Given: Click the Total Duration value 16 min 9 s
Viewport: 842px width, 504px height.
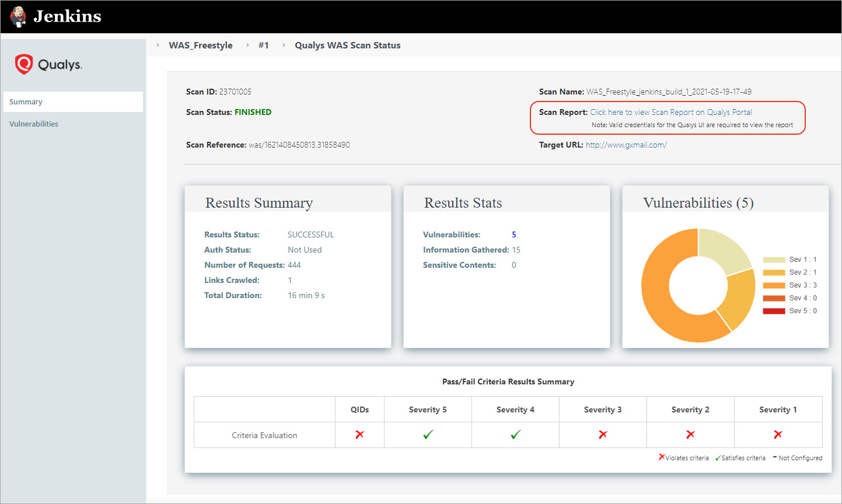Looking at the screenshot, I should point(306,295).
